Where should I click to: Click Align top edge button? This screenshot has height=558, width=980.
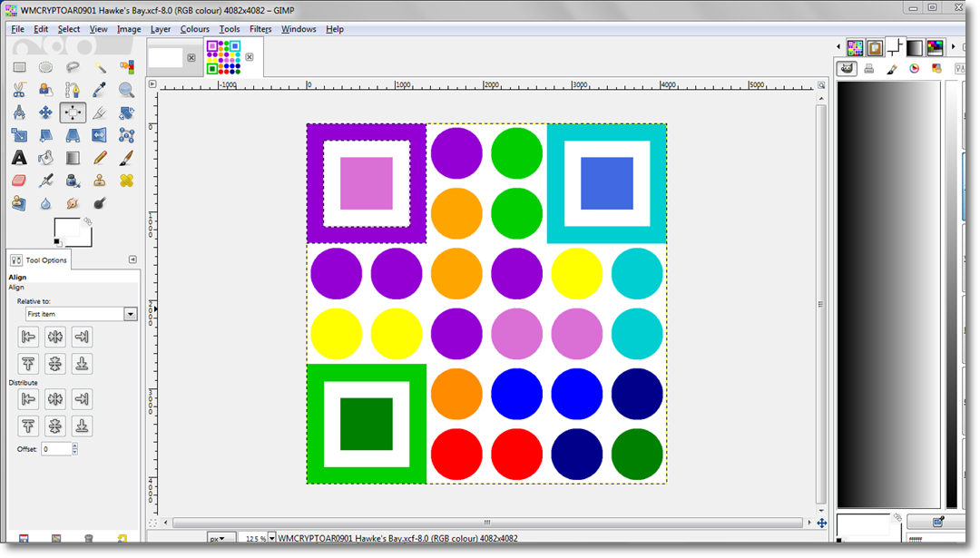28,364
